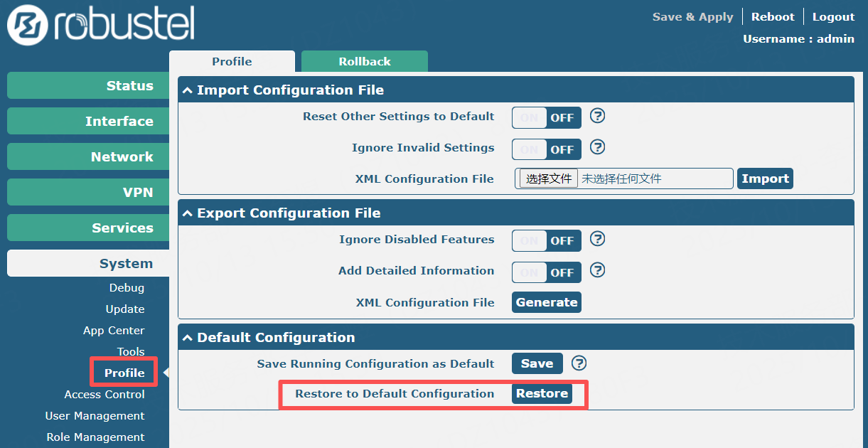868x448 pixels.
Task: Click the choose file button
Action: pyautogui.click(x=549, y=178)
